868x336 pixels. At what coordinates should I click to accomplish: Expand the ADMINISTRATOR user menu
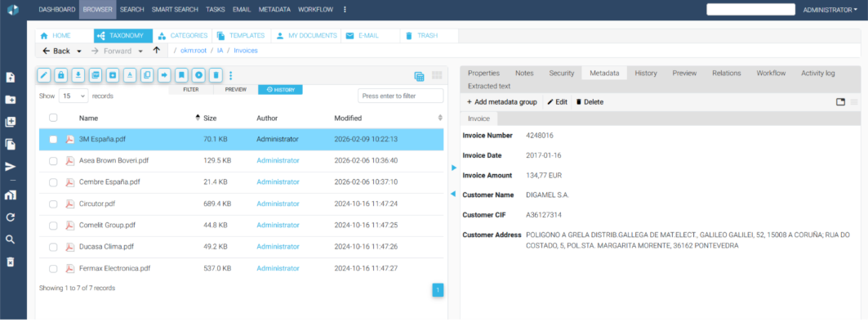click(830, 10)
